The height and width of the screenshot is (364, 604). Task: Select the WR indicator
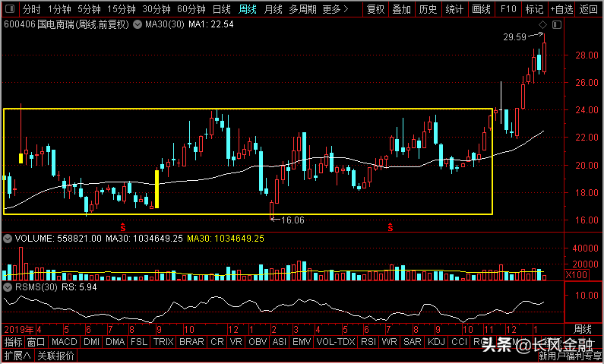click(x=390, y=342)
